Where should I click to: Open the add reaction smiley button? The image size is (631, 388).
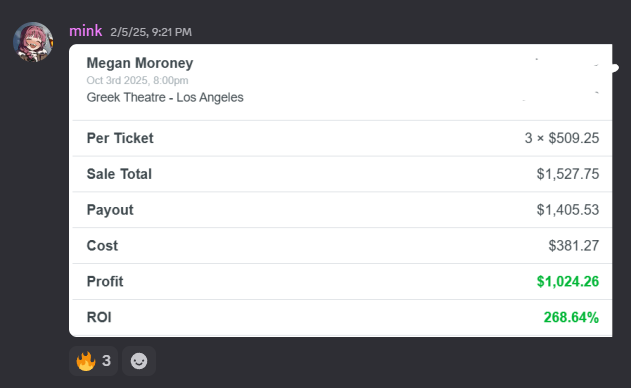[x=139, y=361]
